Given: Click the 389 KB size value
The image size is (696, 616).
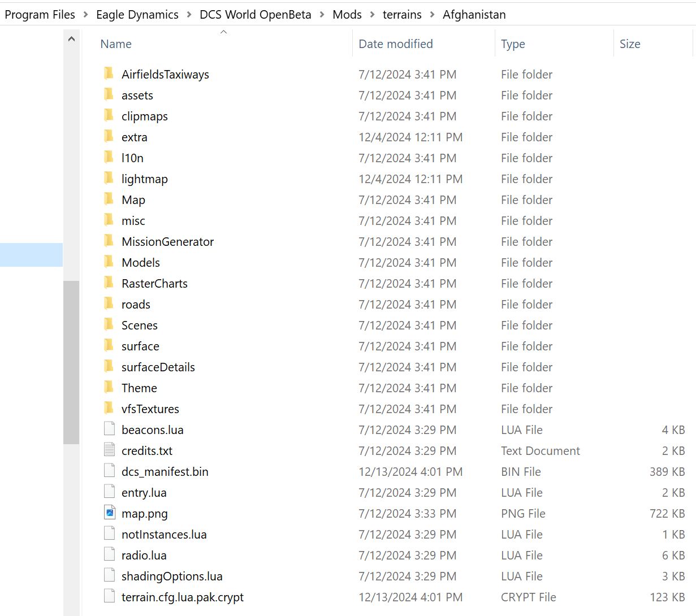Looking at the screenshot, I should tap(667, 472).
